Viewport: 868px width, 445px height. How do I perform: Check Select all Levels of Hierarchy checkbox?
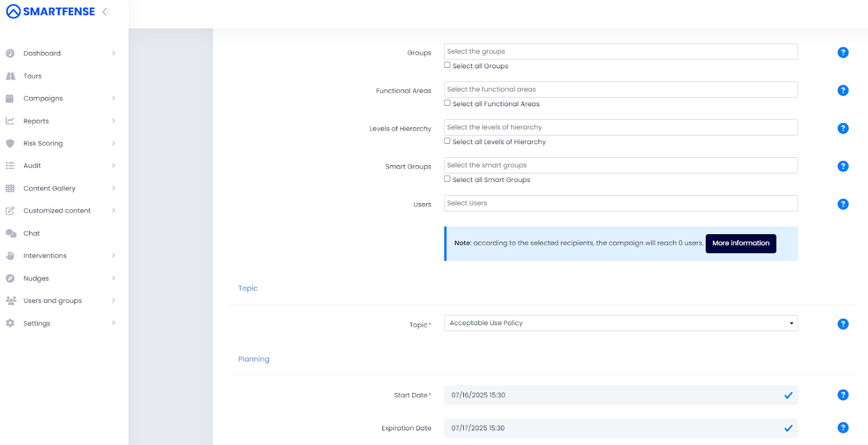click(447, 141)
